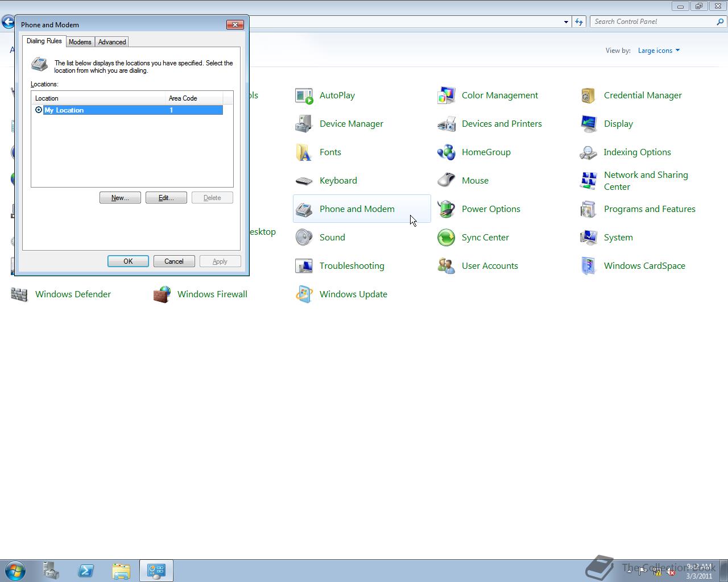The height and width of the screenshot is (582, 728).
Task: Click the Windows Update link text
Action: point(353,294)
